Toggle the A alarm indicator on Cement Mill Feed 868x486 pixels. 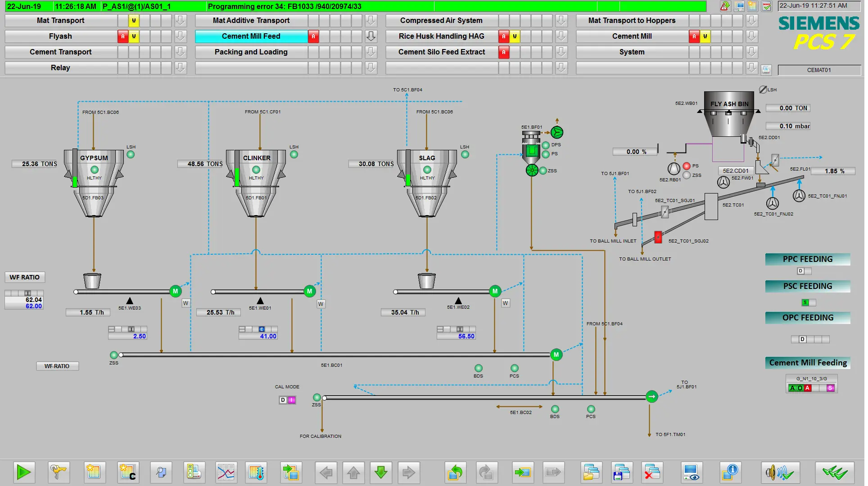point(314,36)
